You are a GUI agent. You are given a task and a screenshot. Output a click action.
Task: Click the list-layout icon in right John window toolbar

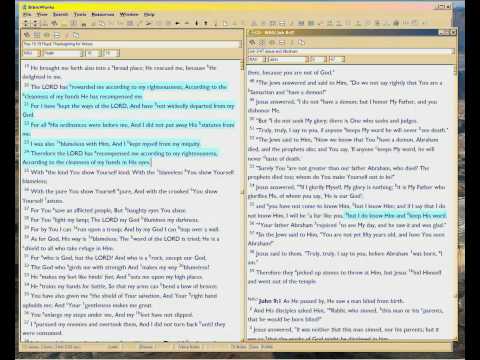coord(282,42)
